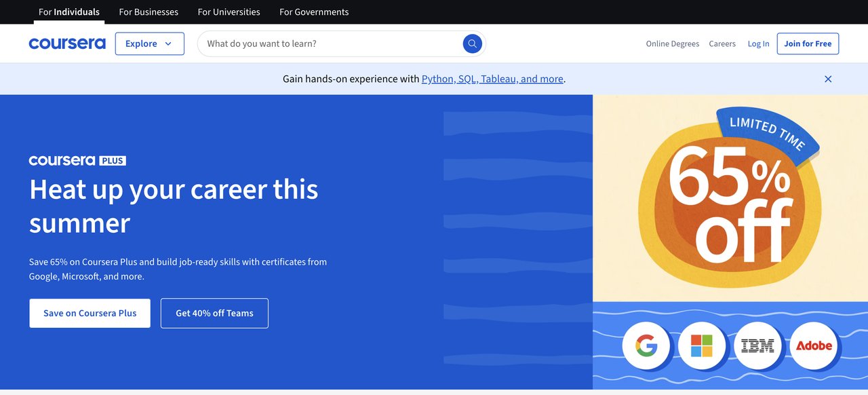Viewport: 868px width, 395px height.
Task: Click the Coursera logo
Action: [66, 43]
